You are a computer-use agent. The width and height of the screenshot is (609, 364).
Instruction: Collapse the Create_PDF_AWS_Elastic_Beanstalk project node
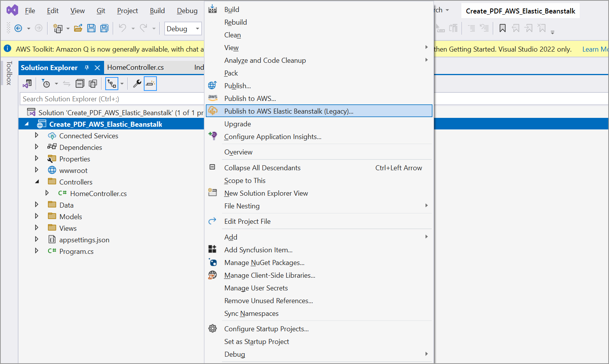[x=27, y=124]
